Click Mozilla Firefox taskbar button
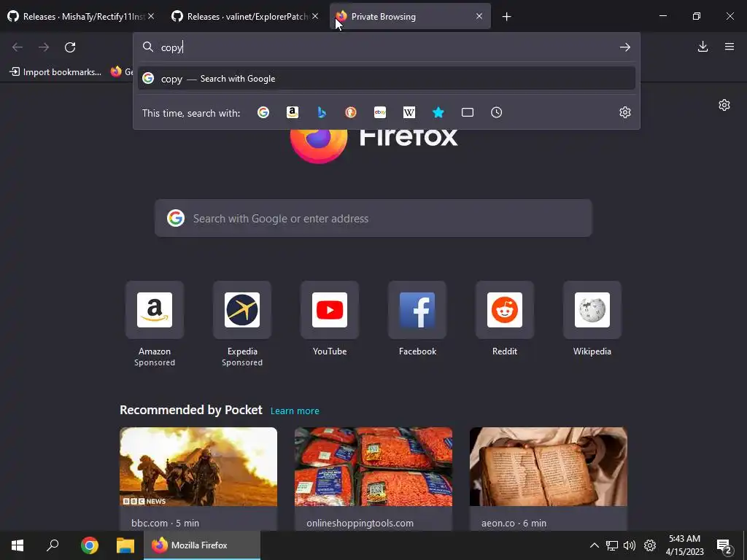Image resolution: width=747 pixels, height=560 pixels. pos(202,545)
